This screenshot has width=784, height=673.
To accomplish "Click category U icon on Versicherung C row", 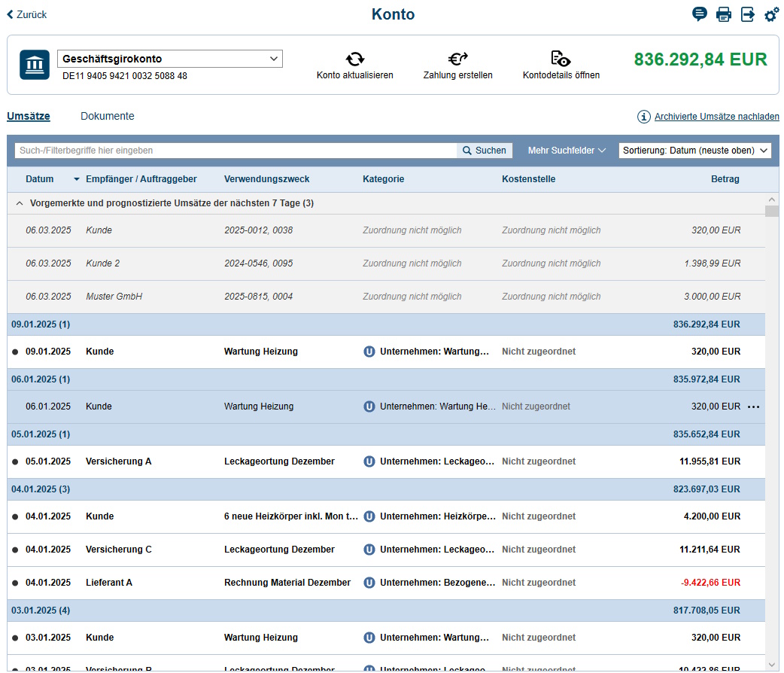I will pyautogui.click(x=369, y=550).
